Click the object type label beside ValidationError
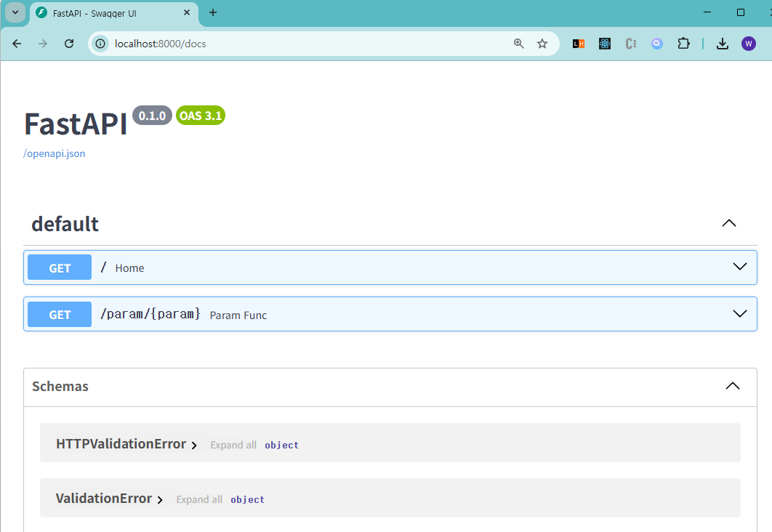 (247, 499)
